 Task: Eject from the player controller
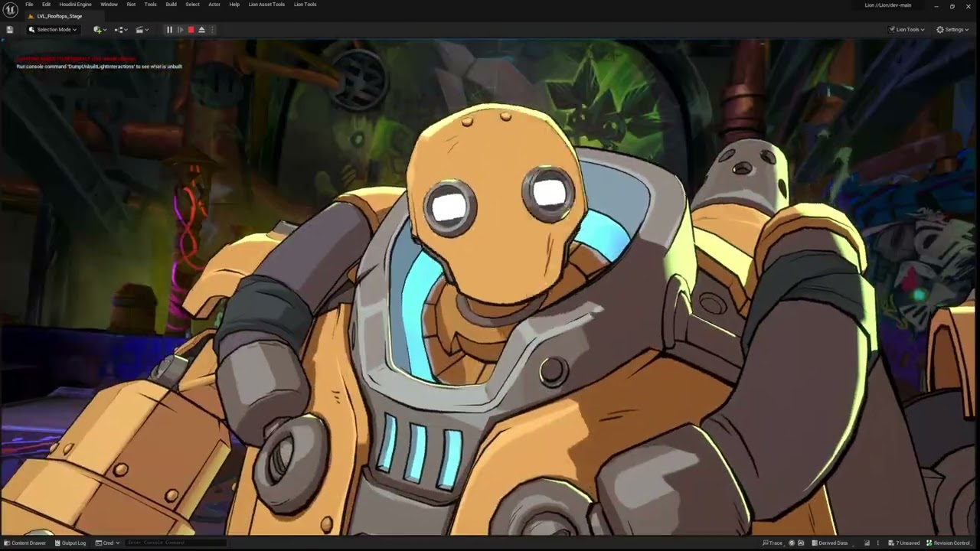201,30
